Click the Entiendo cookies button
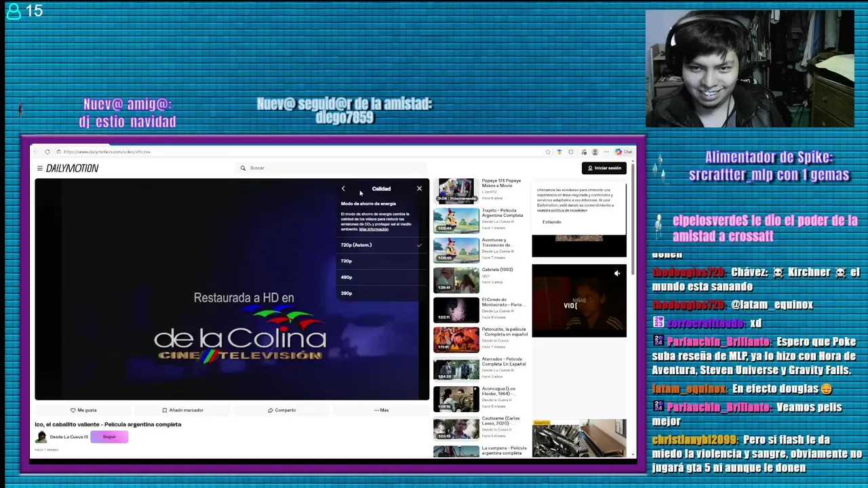Screen dimensions: 868x488 [x=552, y=222]
